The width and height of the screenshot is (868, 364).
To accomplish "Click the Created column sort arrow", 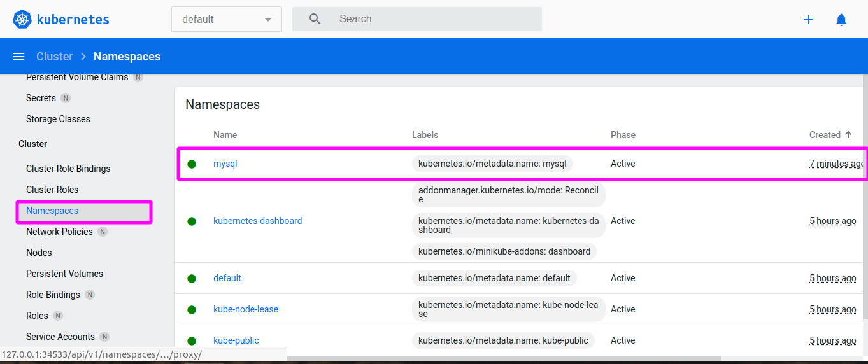I will (848, 135).
